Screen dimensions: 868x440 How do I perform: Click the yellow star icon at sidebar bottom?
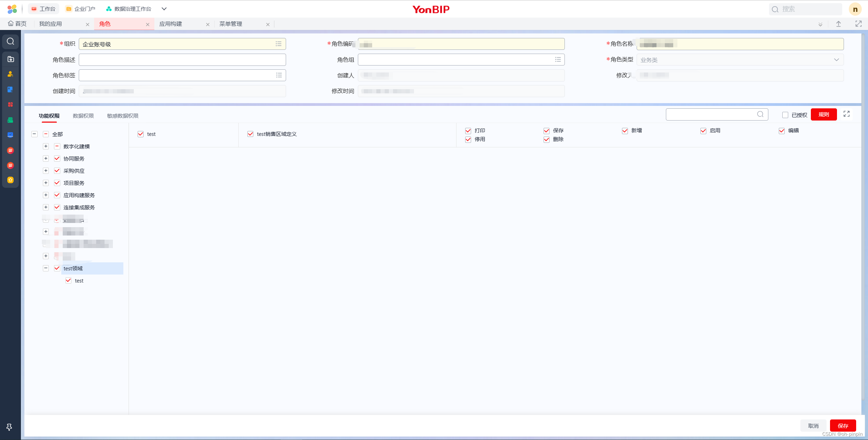pyautogui.click(x=10, y=180)
